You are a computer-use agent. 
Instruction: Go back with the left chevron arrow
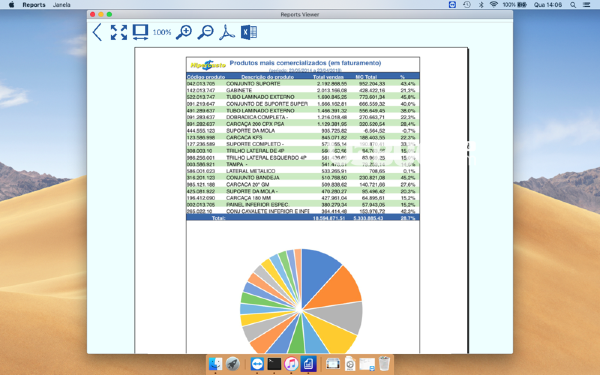pyautogui.click(x=97, y=32)
